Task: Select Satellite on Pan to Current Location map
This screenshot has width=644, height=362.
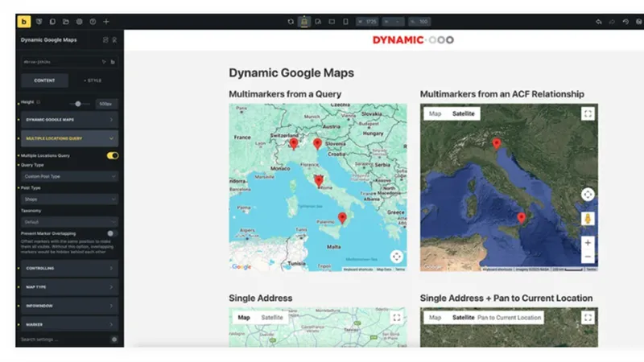Action: point(464,318)
